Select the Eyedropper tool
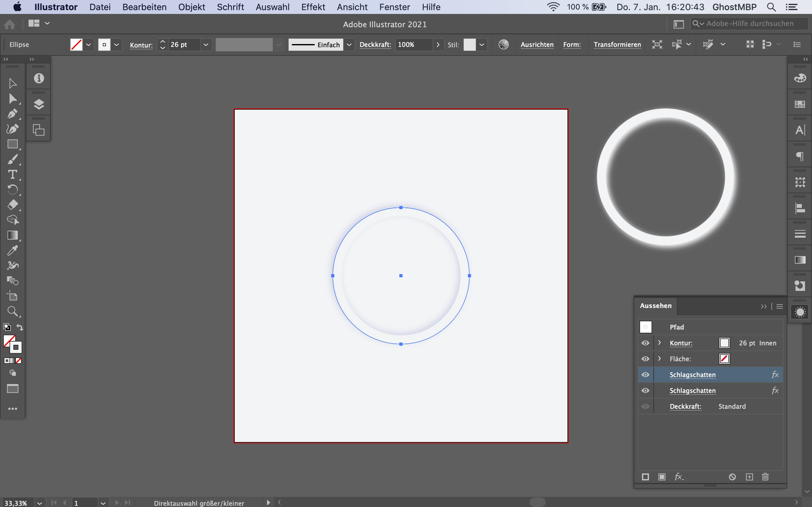 point(12,250)
